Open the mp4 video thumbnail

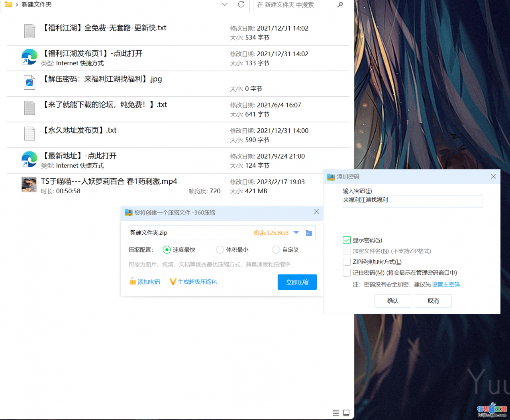tap(29, 185)
